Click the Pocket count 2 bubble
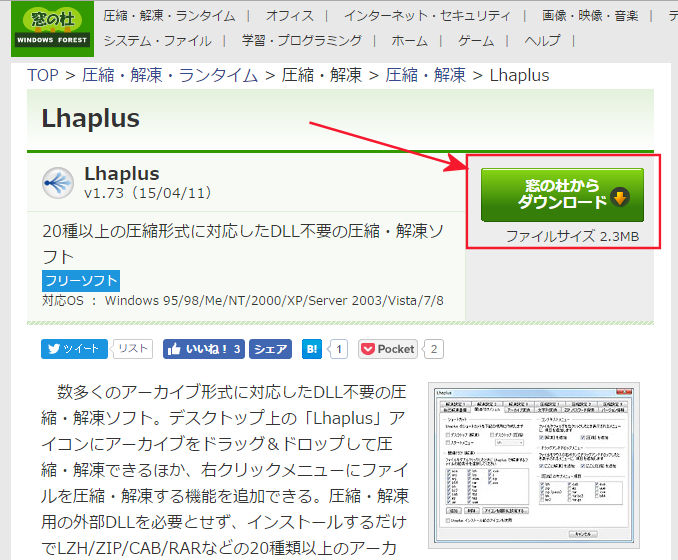The height and width of the screenshot is (560, 678). pos(434,349)
